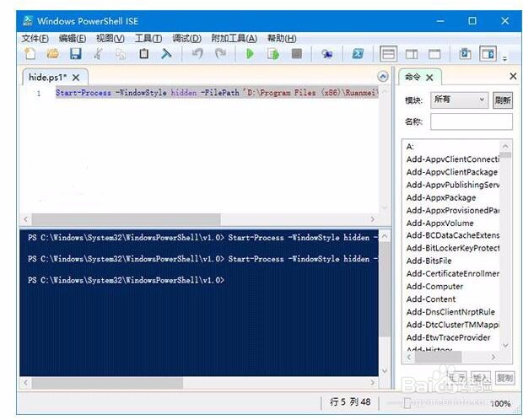Paste from clipboard with the paste icon

pyautogui.click(x=143, y=54)
